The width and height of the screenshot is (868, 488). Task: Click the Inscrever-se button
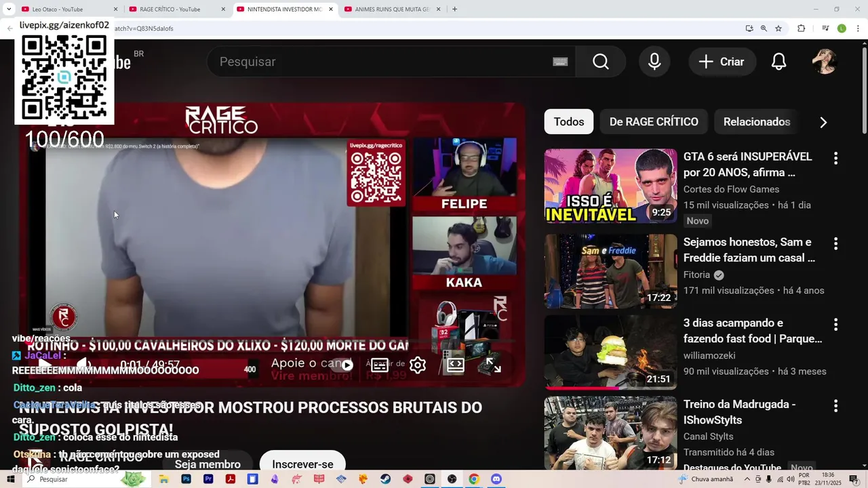[302, 464]
